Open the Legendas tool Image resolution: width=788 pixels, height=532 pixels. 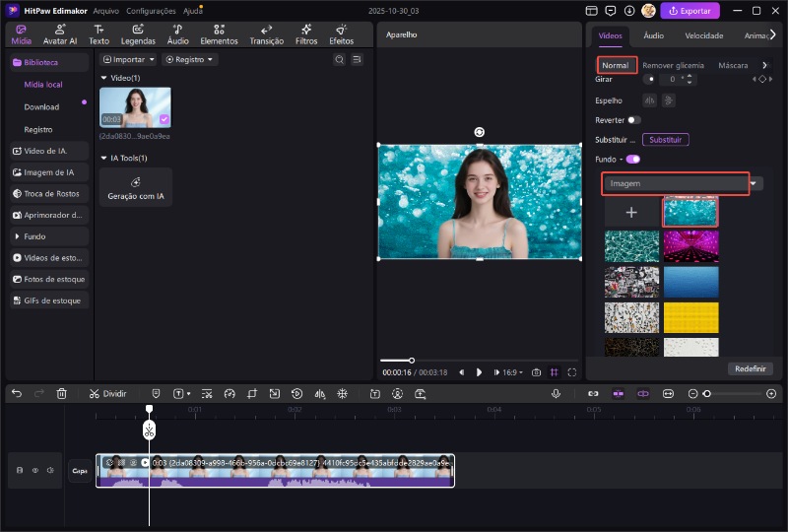138,34
